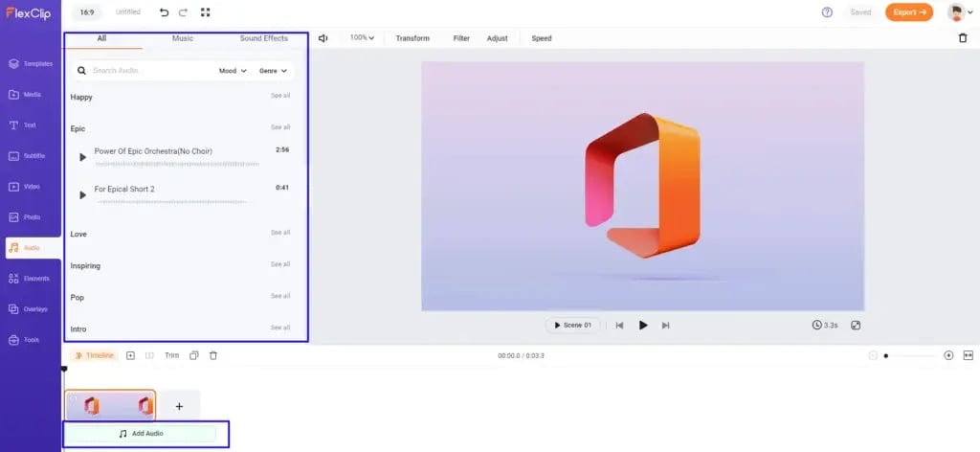This screenshot has height=452, width=980.
Task: Click the Export button
Action: [908, 12]
